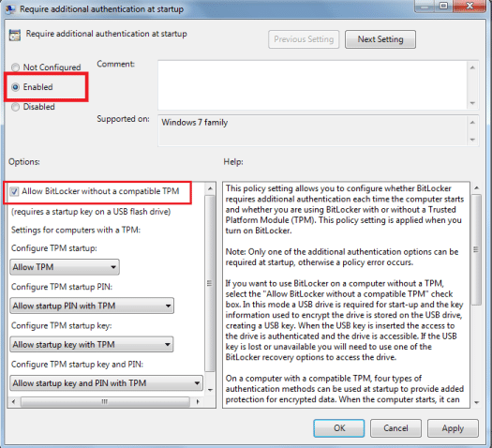The height and width of the screenshot is (448, 492).
Task: Click the title bar window icon
Action: pos(10,9)
